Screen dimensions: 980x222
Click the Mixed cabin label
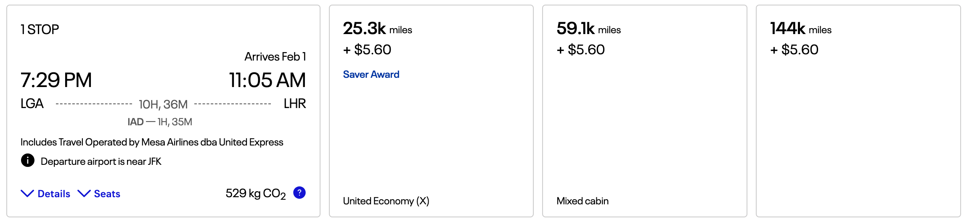click(x=583, y=201)
